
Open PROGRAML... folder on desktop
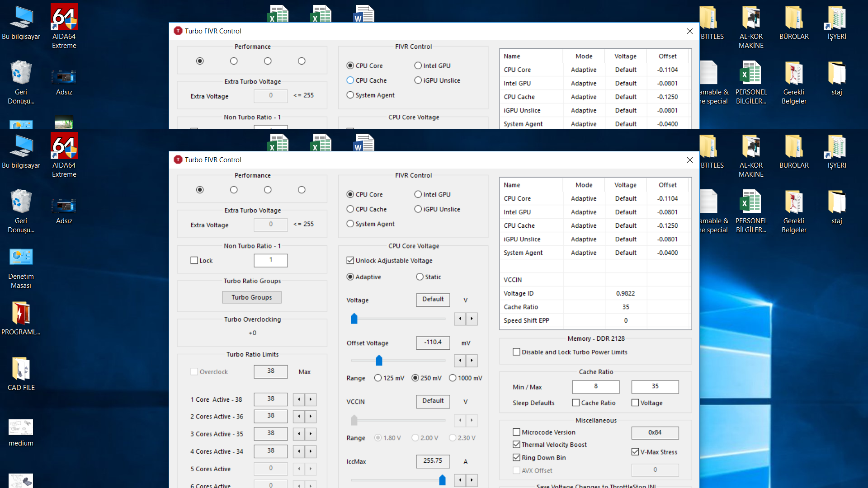21,314
